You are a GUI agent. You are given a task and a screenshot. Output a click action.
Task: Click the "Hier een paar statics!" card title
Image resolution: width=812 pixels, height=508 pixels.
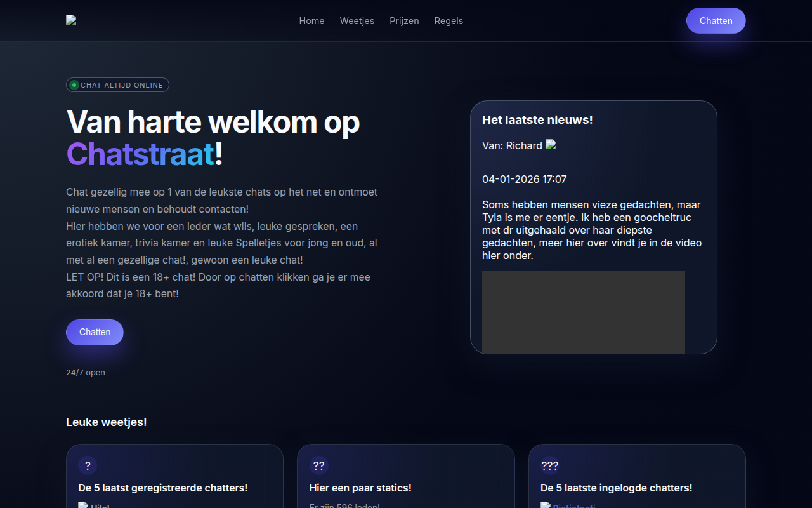360,488
